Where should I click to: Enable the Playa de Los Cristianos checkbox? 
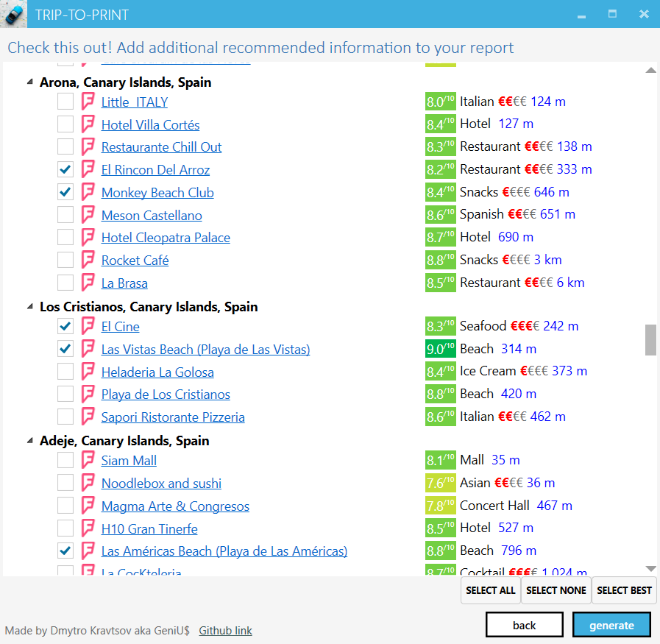(x=65, y=394)
